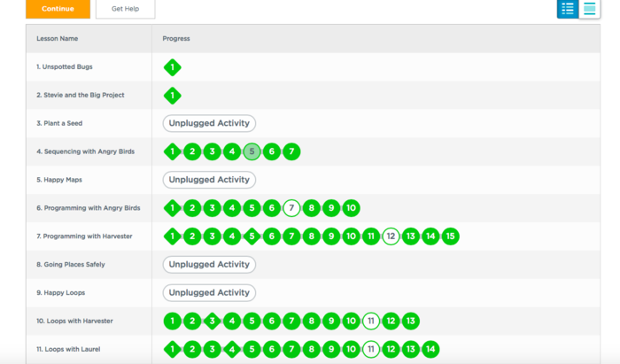Open Going Places Safely Unplugged Activity
The width and height of the screenshot is (620, 364).
[209, 264]
